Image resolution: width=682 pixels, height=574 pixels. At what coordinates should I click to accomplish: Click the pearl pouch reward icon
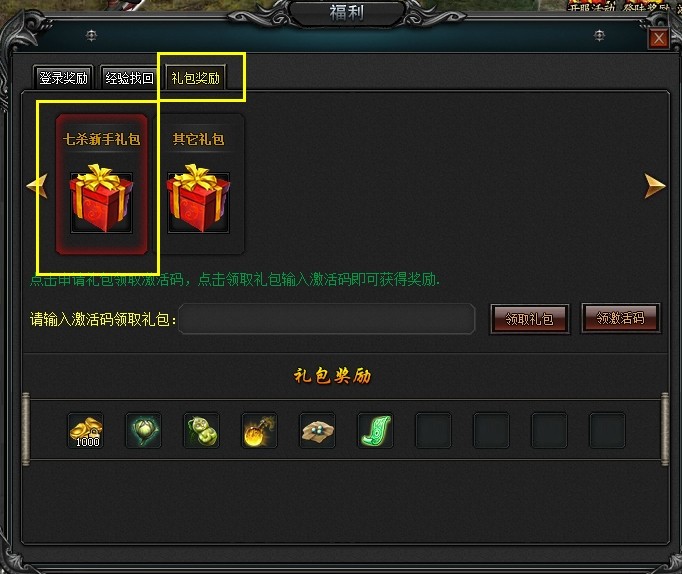[318, 430]
